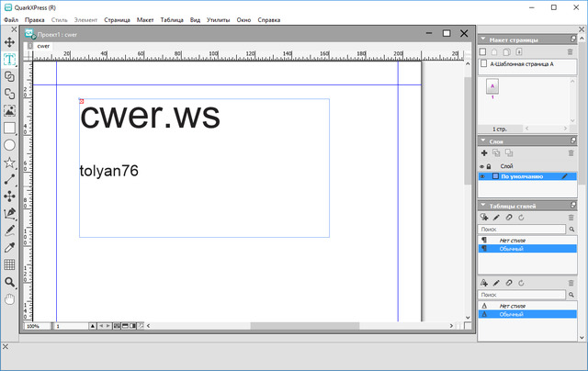Select the Freehand pencil tool
This screenshot has height=371, width=588.
[x=9, y=230]
